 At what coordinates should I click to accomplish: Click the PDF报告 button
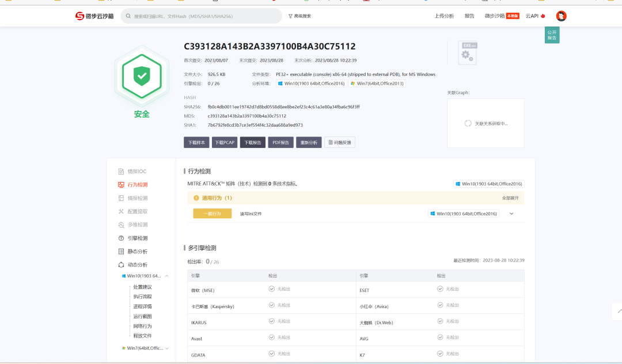click(281, 142)
